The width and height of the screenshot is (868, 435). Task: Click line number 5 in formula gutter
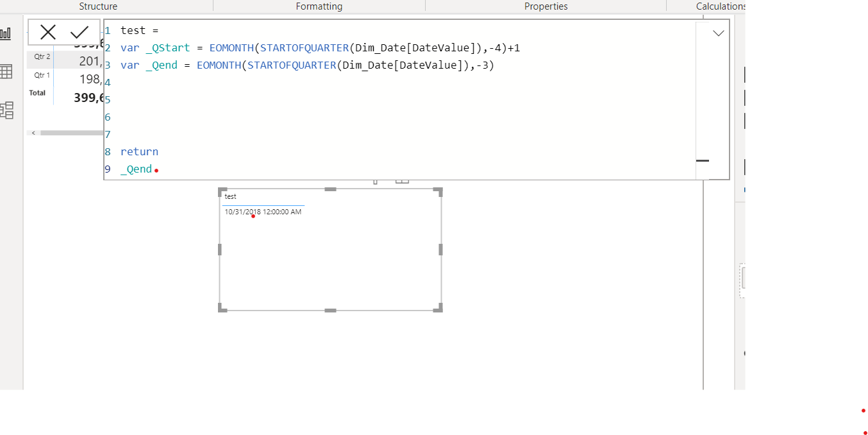(x=108, y=100)
